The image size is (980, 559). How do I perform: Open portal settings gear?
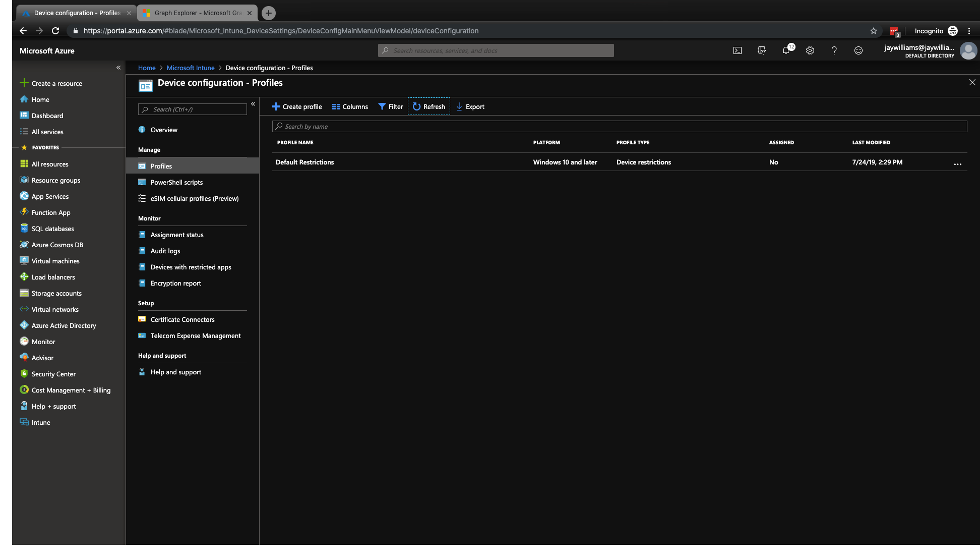[810, 50]
